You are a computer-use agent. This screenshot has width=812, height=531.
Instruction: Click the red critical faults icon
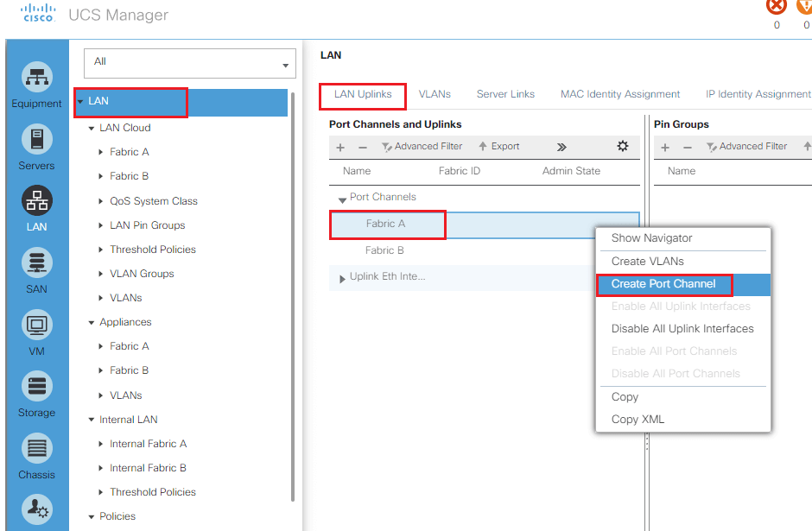[x=777, y=6]
